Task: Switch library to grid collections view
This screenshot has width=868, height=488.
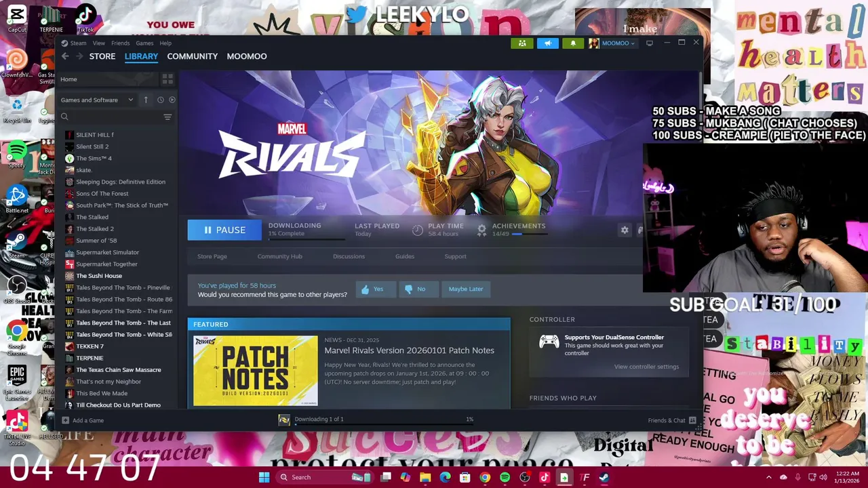Action: [167, 79]
